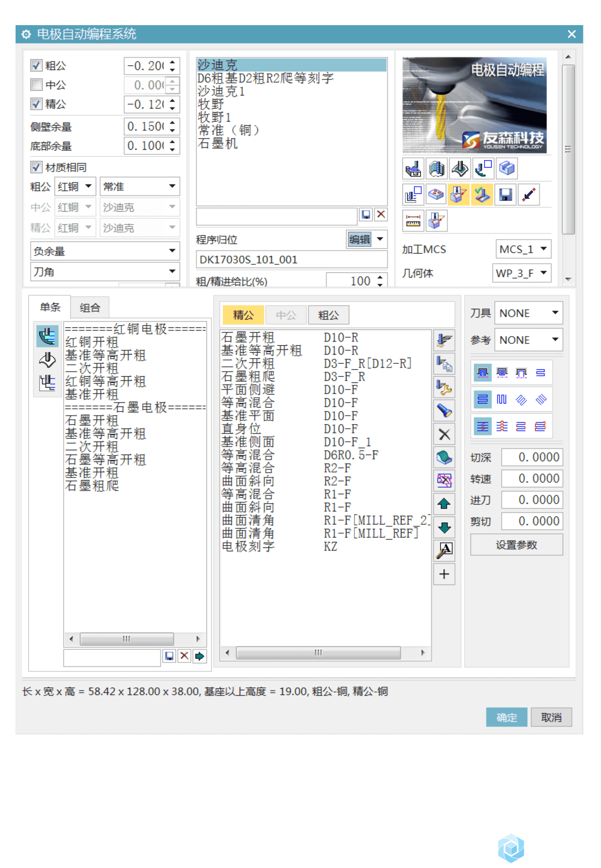
Task: Click the plus add operation icon
Action: pyautogui.click(x=444, y=574)
